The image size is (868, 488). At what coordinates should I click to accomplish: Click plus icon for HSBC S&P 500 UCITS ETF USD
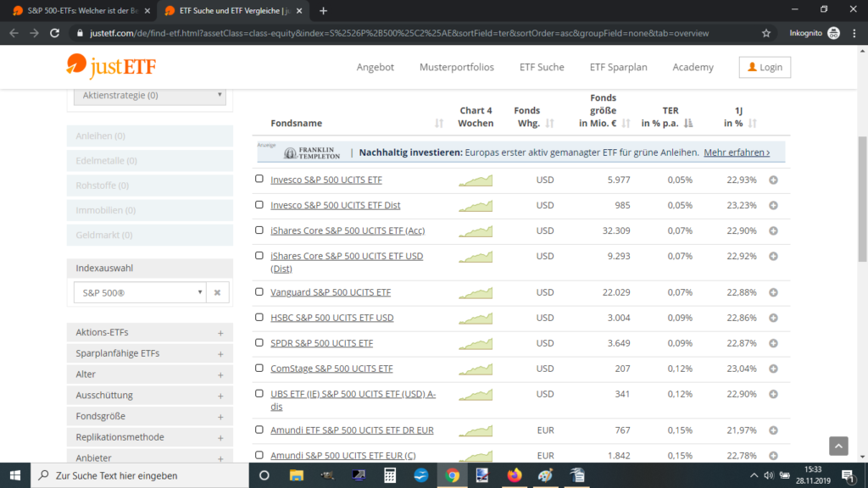tap(773, 318)
